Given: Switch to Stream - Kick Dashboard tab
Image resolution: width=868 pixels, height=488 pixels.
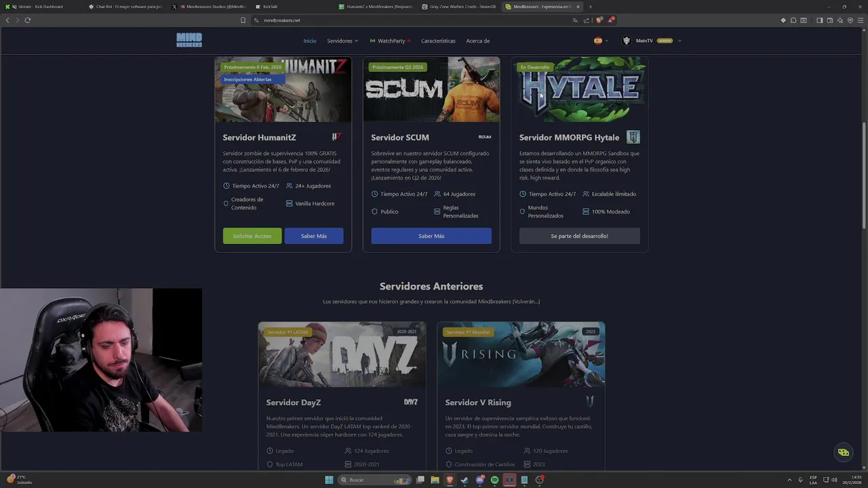Looking at the screenshot, I should coord(42,7).
